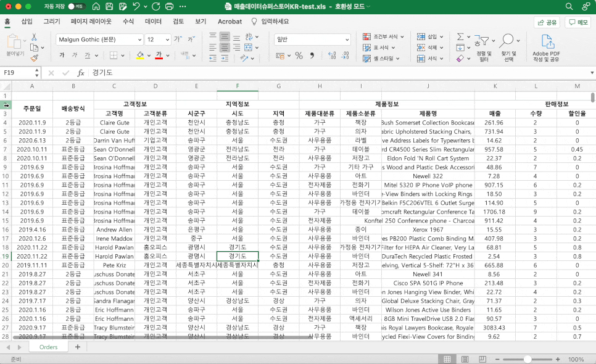596x364 pixels.
Task: Select the Orders sheet tab
Action: [x=48, y=347]
